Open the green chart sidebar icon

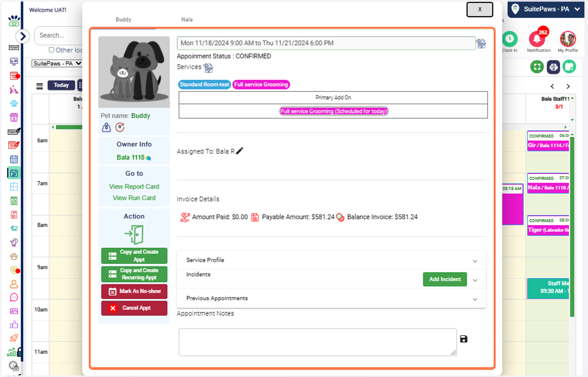[x=12, y=352]
